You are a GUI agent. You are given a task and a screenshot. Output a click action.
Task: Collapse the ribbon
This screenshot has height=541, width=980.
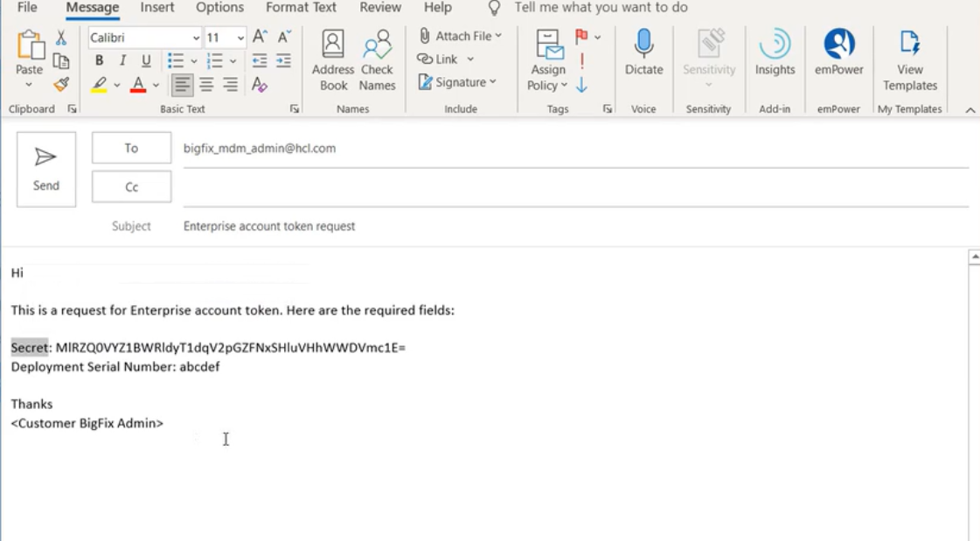[970, 110]
